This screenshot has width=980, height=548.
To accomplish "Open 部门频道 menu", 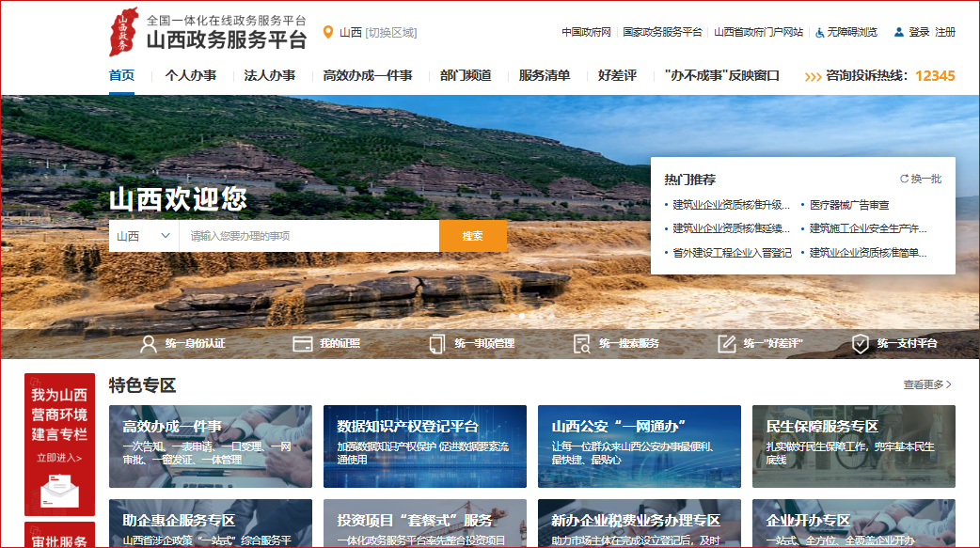I will [x=466, y=75].
